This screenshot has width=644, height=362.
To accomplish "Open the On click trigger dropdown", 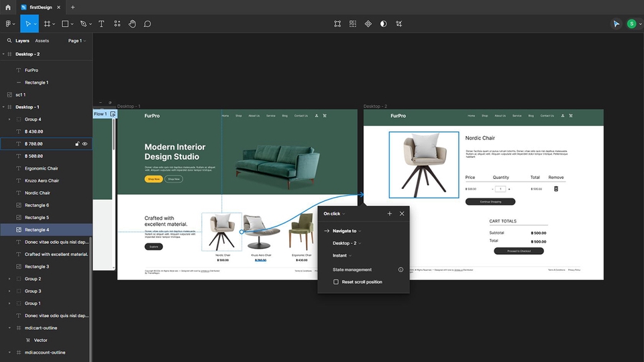I will click(334, 214).
